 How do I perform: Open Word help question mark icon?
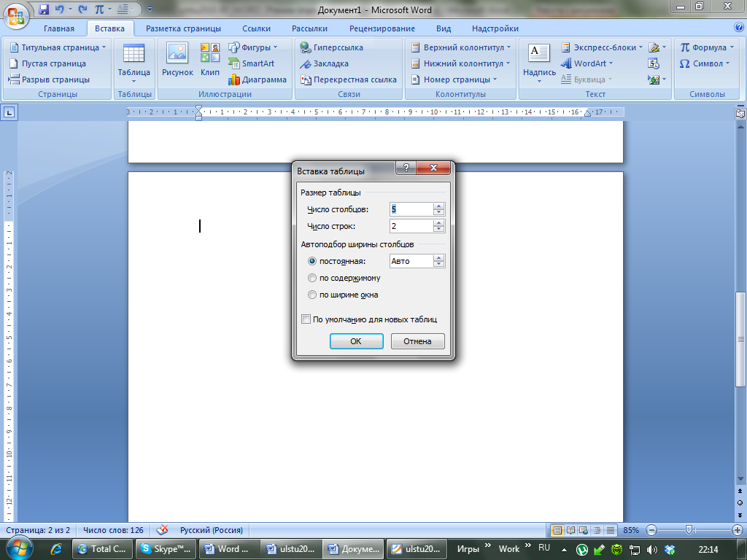click(x=739, y=27)
